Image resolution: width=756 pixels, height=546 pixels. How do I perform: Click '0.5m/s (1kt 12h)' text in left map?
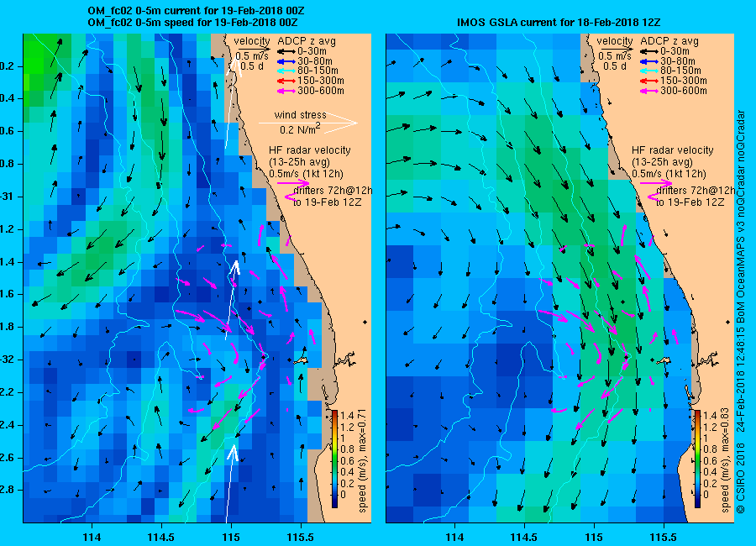[306, 174]
